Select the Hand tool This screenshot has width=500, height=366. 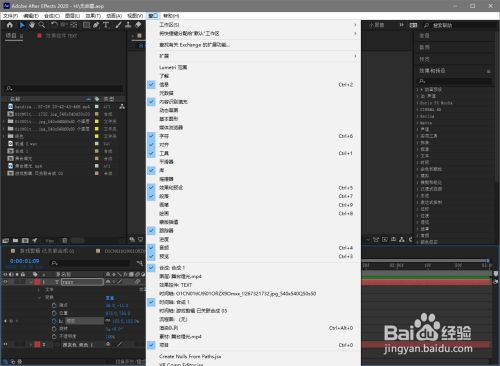coord(32,25)
